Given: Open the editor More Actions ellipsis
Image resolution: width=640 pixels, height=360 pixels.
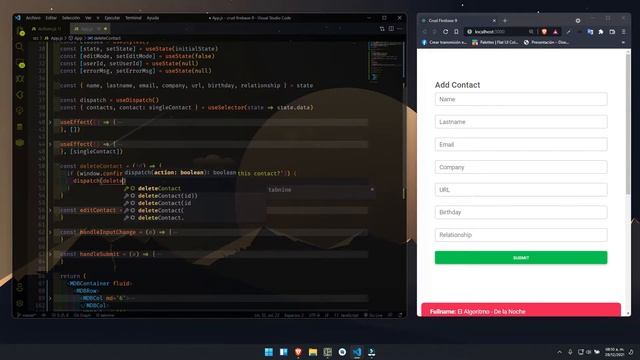Looking at the screenshot, I should tap(400, 29).
